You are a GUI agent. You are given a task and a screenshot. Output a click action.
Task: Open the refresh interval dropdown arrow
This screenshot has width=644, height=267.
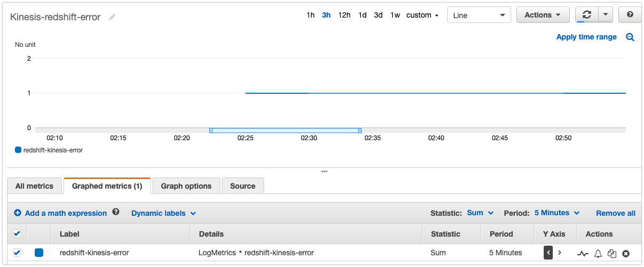coord(606,15)
